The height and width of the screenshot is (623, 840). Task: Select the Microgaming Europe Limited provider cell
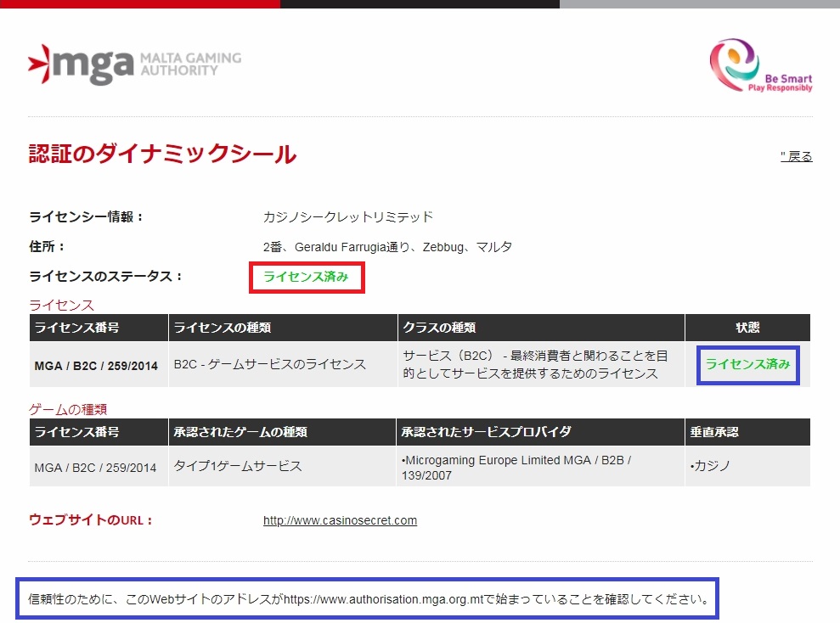point(540,467)
